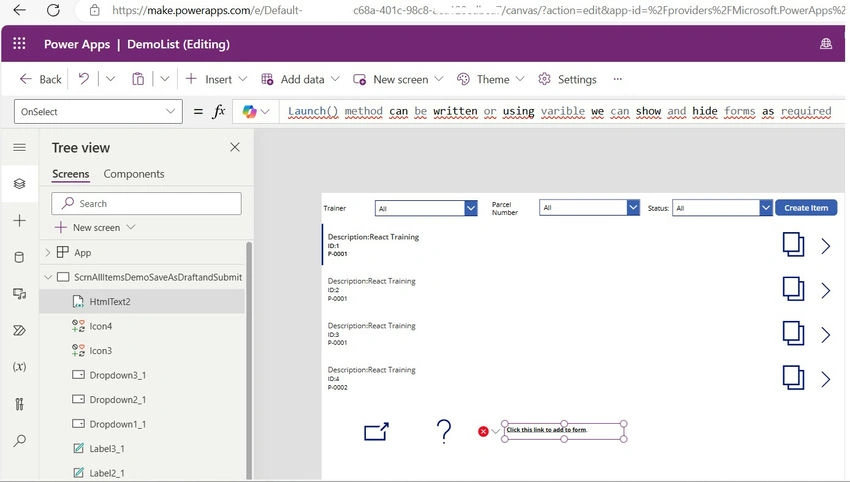Open the Advanced tools icon in sidebar
The image size is (850, 482).
pyautogui.click(x=20, y=404)
